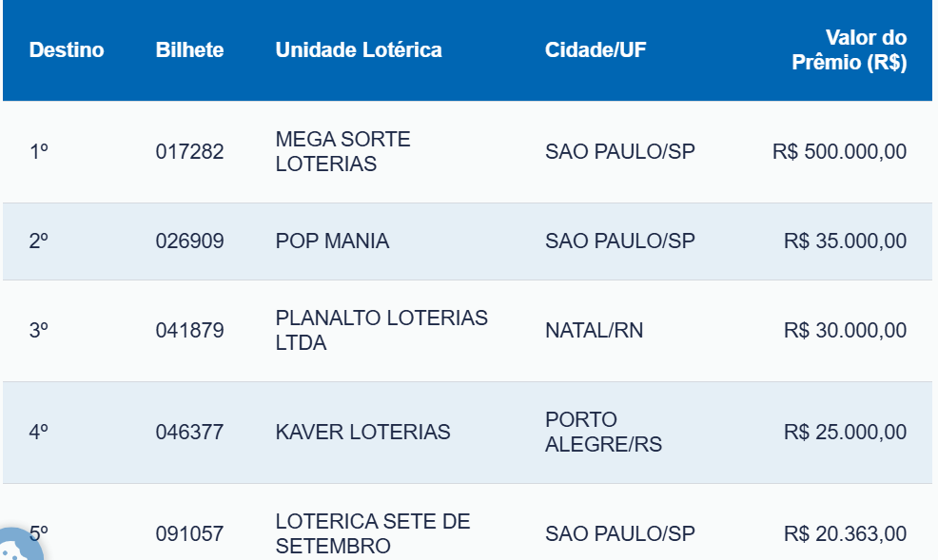Click ticket number 026909
The height and width of the screenshot is (560, 938).
click(x=189, y=241)
